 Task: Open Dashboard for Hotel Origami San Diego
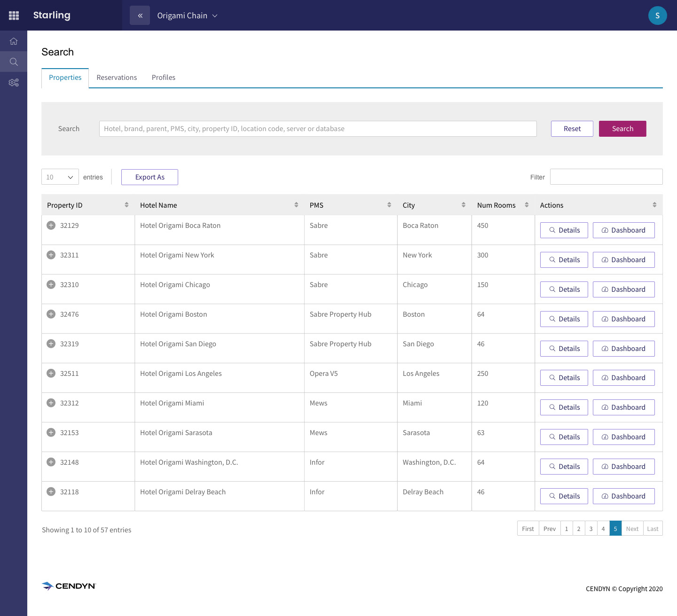tap(624, 349)
